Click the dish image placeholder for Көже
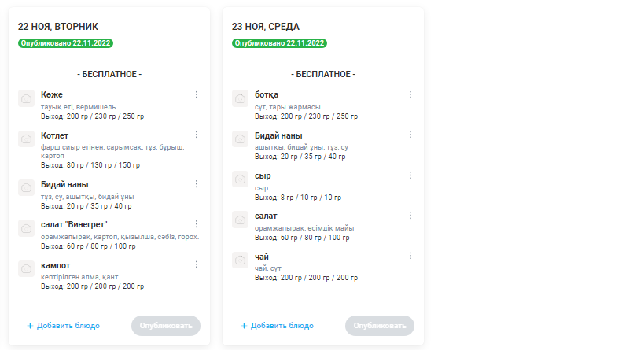This screenshot has height=362, width=644. [x=26, y=98]
